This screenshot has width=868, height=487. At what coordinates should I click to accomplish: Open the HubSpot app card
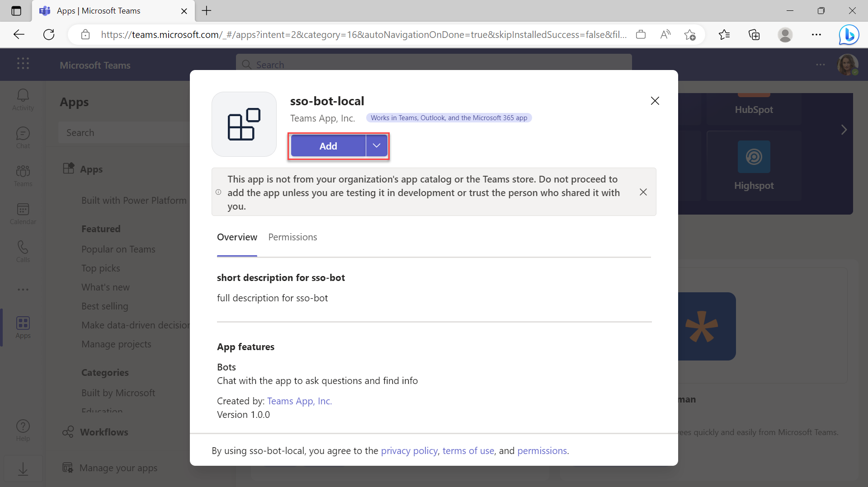754,109
